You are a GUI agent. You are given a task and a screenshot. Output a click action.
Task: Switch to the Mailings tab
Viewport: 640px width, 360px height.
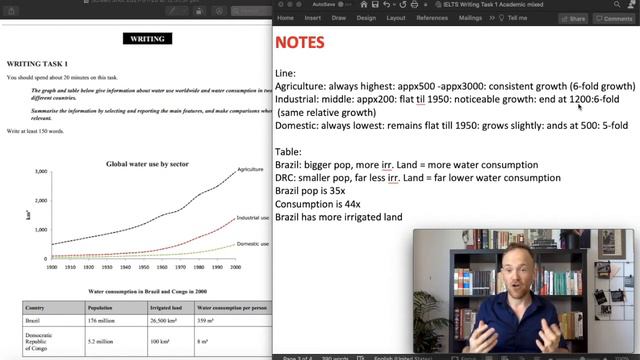pos(470,18)
